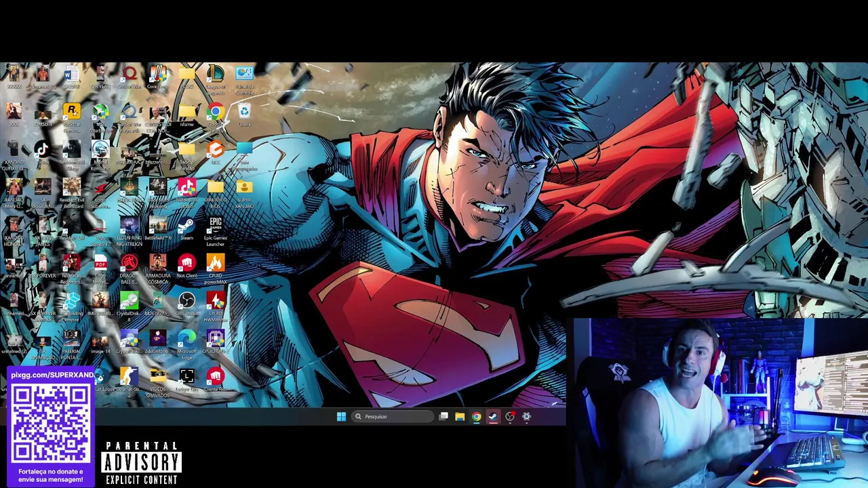This screenshot has height=488, width=868.
Task: Select the Logo Negativo PDF file
Action: tap(100, 270)
